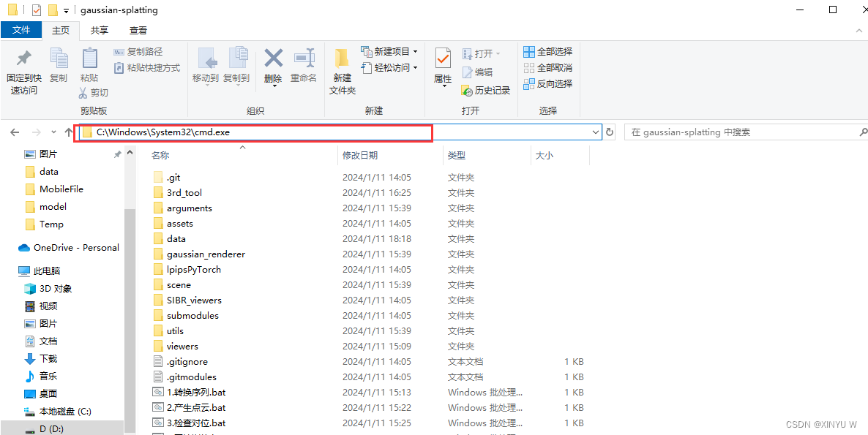Click the 剪切 scissors button
This screenshot has height=435, width=868.
coord(93,93)
